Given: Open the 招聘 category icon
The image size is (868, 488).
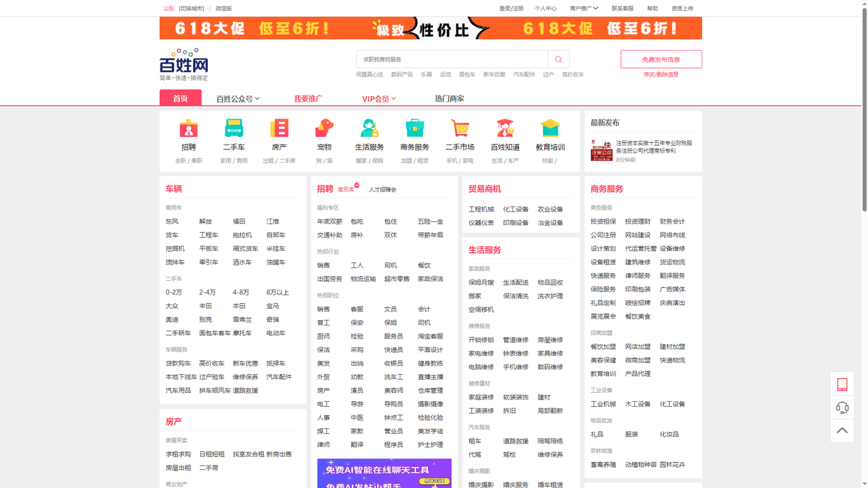Looking at the screenshot, I should coord(189,128).
